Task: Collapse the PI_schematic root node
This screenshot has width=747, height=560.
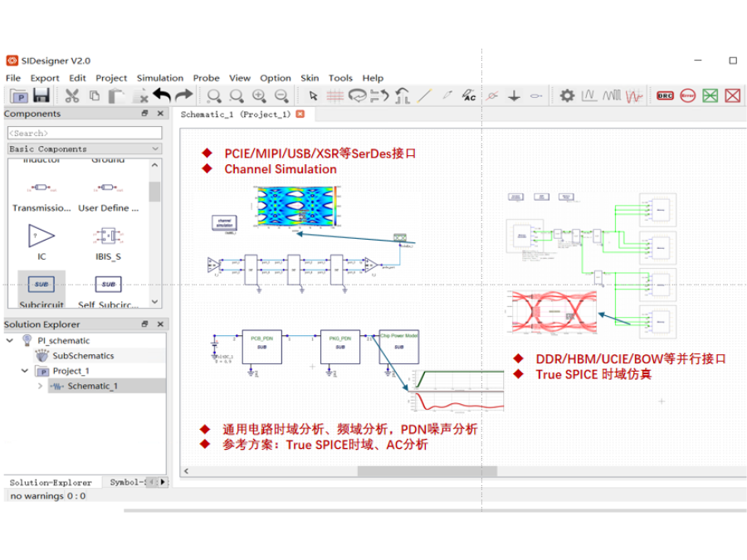Action: [10, 340]
